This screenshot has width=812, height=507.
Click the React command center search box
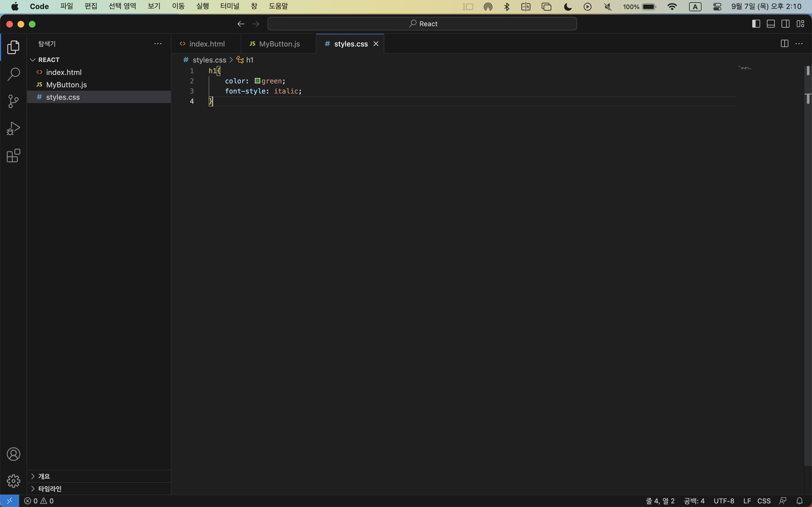[422, 24]
